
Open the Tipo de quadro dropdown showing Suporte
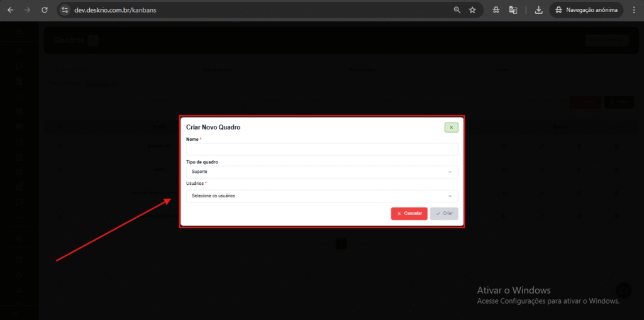point(322,172)
